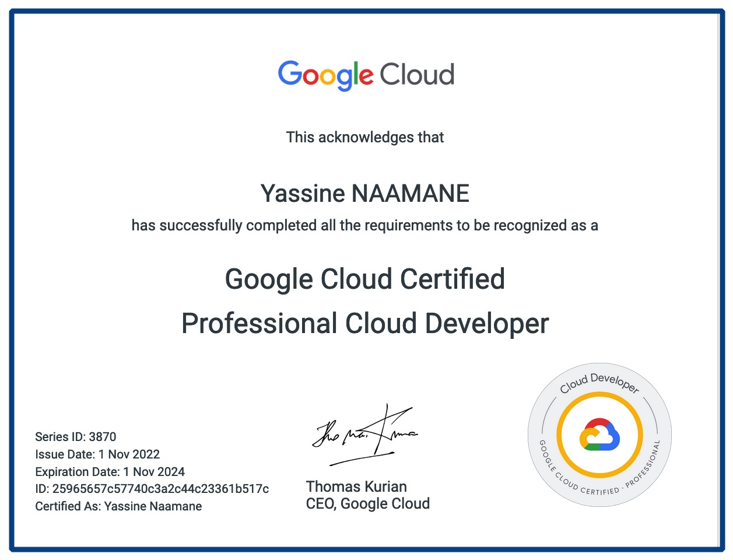This screenshot has width=733, height=560.
Task: Click the certificate ID hash string
Action: coord(160,489)
